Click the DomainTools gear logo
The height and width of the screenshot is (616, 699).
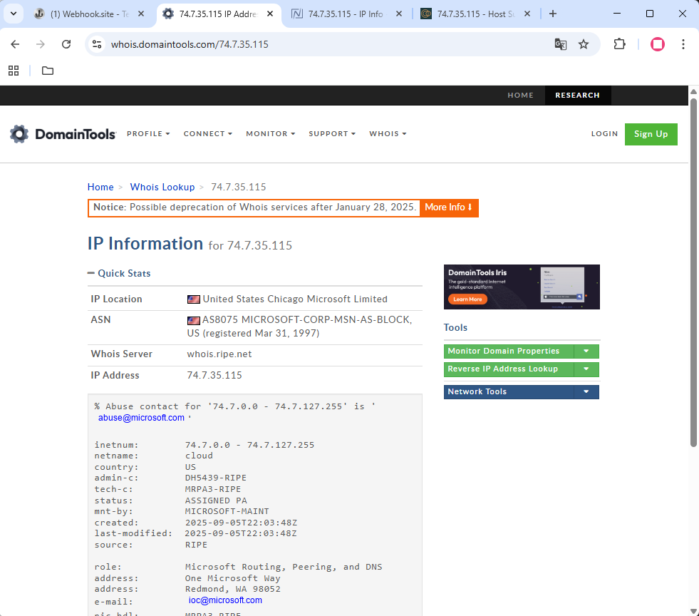[x=19, y=134]
